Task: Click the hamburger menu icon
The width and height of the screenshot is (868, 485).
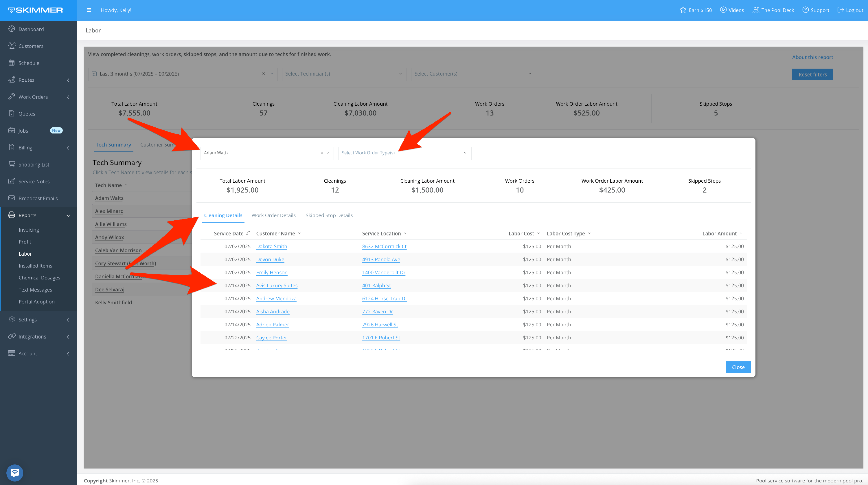Action: (x=89, y=10)
